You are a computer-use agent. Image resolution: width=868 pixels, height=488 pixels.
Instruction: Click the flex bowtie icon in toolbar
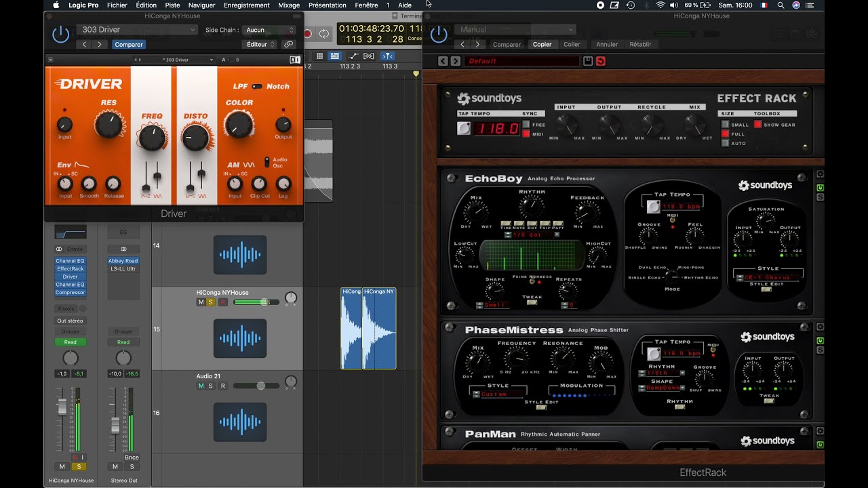pos(369,56)
